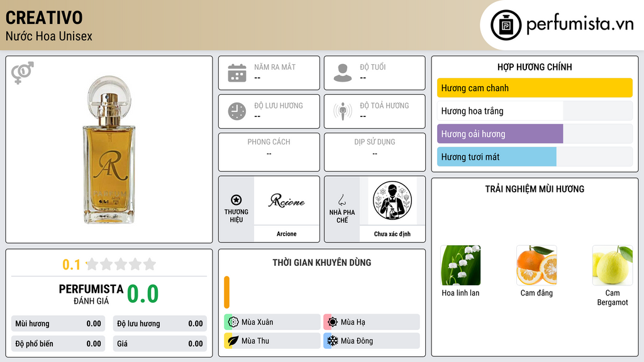Open the Arcione brand logo

coord(287,200)
